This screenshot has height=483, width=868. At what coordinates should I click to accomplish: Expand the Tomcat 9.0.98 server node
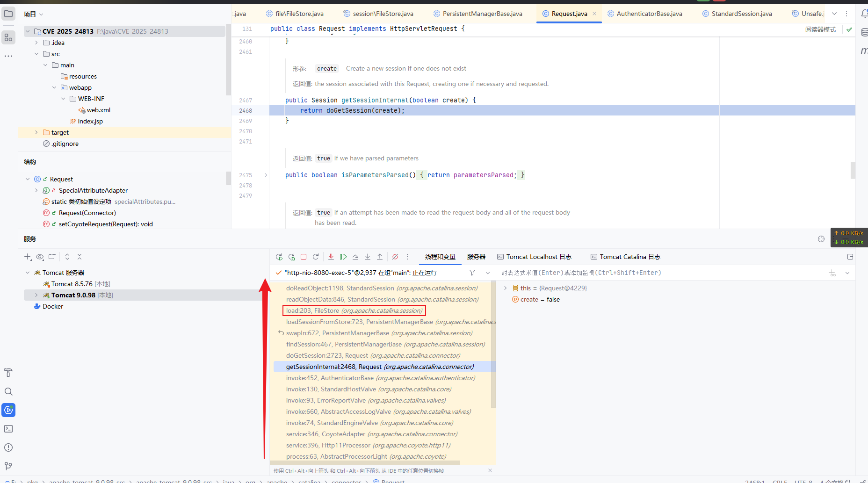pos(36,295)
